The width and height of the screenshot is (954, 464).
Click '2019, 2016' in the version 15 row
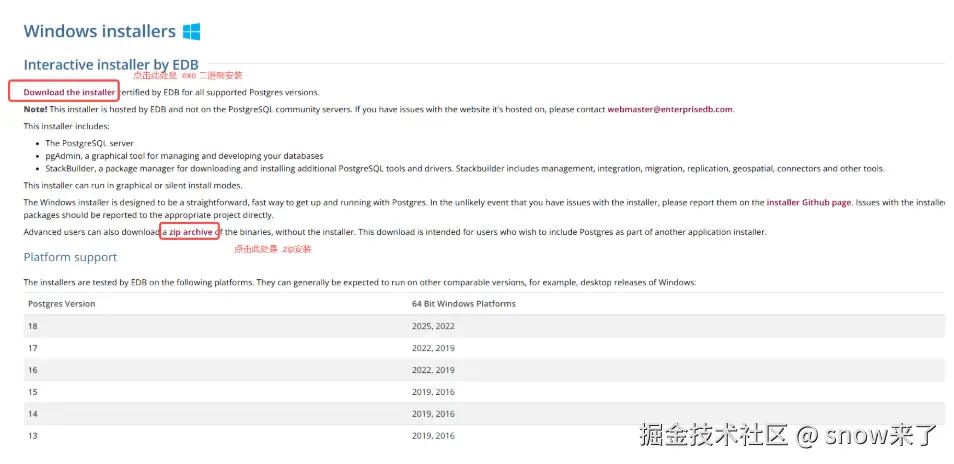point(433,392)
